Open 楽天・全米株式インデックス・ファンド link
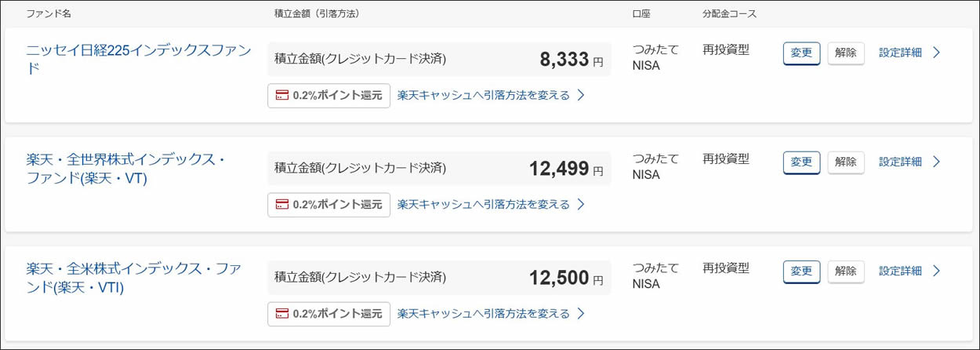Image resolution: width=980 pixels, height=350 pixels. pyautogui.click(x=133, y=278)
